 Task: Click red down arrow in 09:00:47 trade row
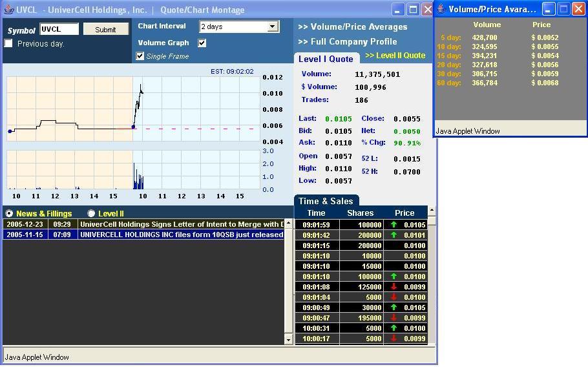pyautogui.click(x=394, y=317)
